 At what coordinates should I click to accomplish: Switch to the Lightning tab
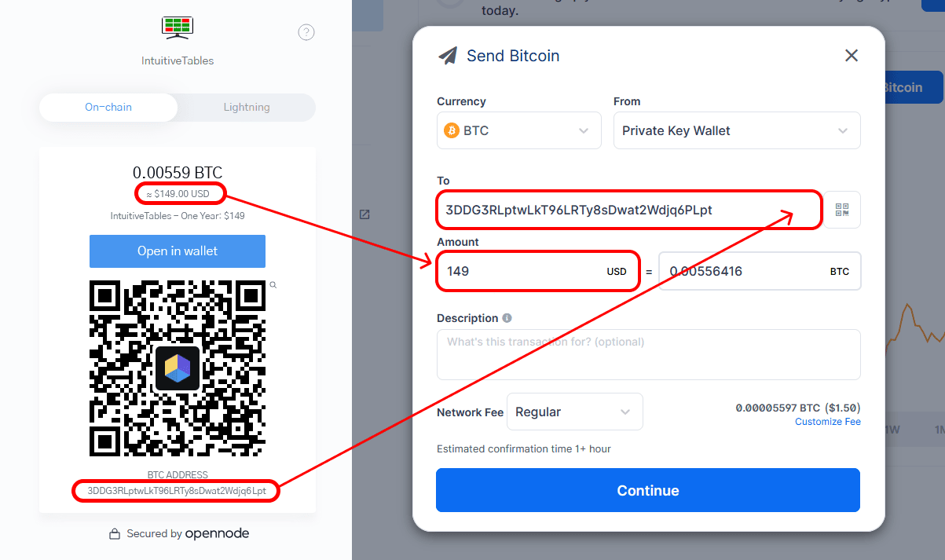(246, 107)
